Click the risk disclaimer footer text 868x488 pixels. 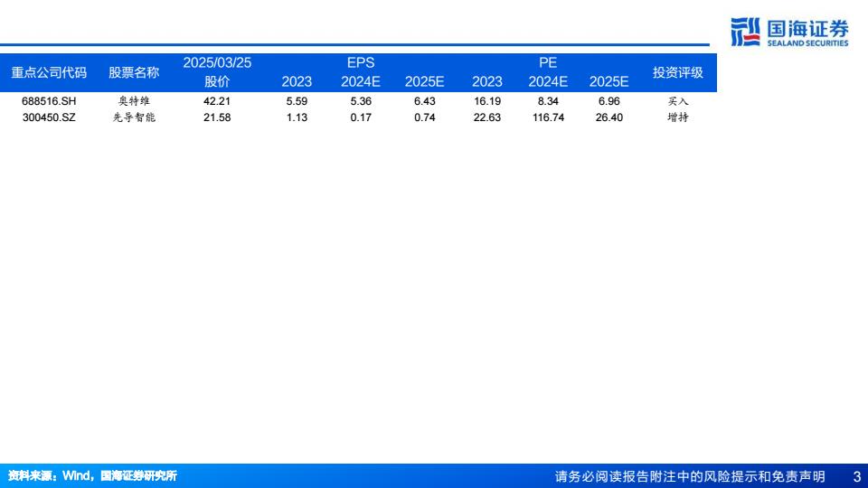tap(690, 476)
